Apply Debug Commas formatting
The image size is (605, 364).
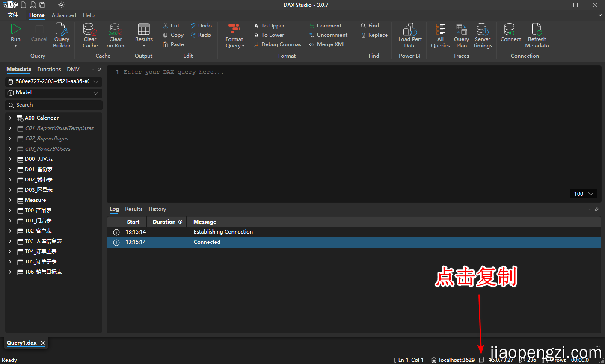[x=278, y=44]
